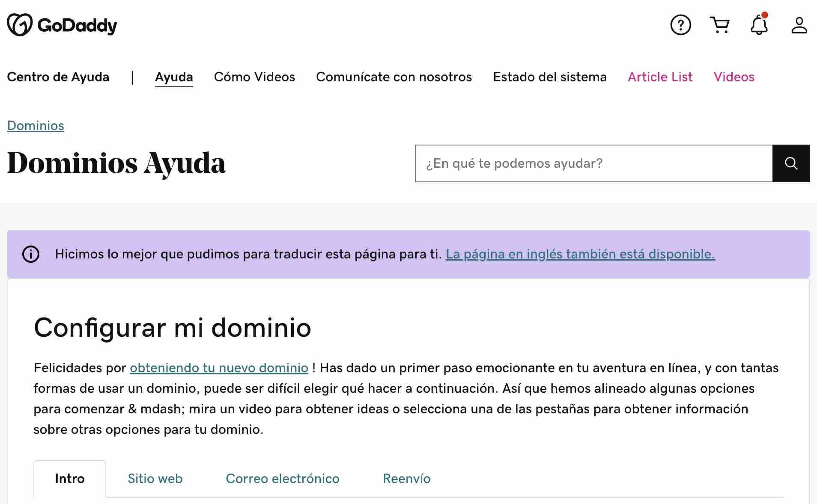The height and width of the screenshot is (504, 817).
Task: View notifications bell
Action: (x=759, y=24)
